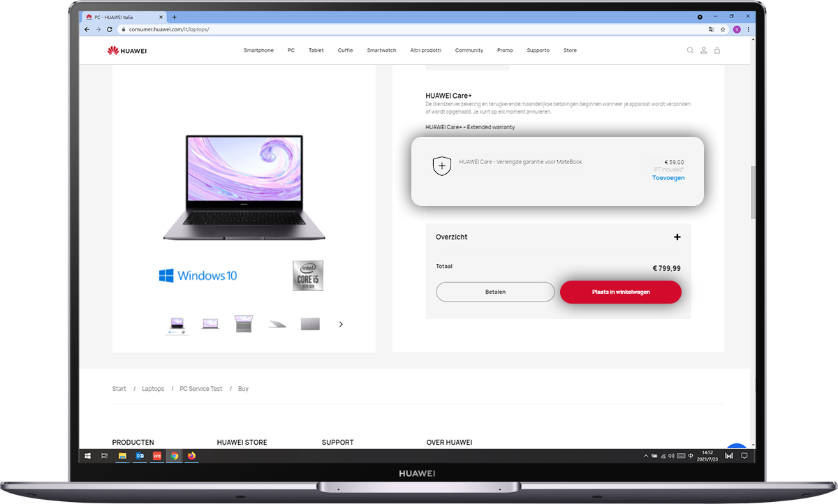The image size is (838, 504).
Task: Click Buy in the breadcrumb
Action: [243, 389]
